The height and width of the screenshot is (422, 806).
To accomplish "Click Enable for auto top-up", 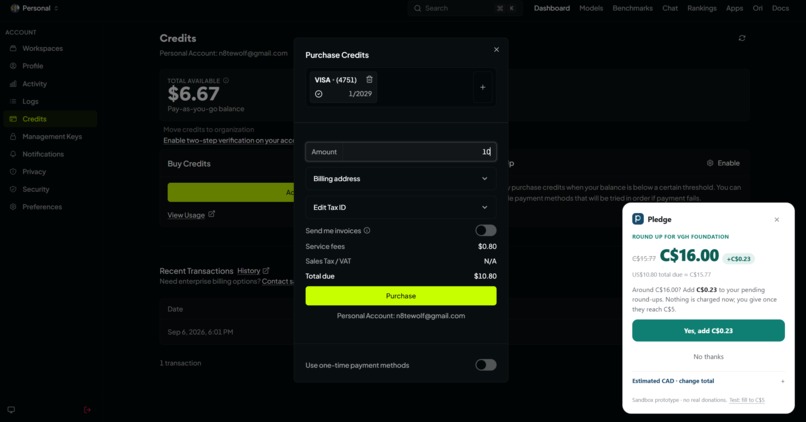I will (723, 163).
